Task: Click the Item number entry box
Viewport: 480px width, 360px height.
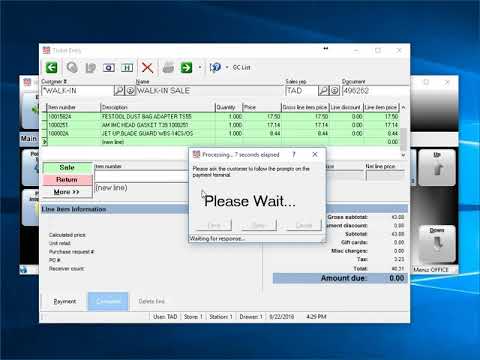Action: pyautogui.click(x=141, y=176)
